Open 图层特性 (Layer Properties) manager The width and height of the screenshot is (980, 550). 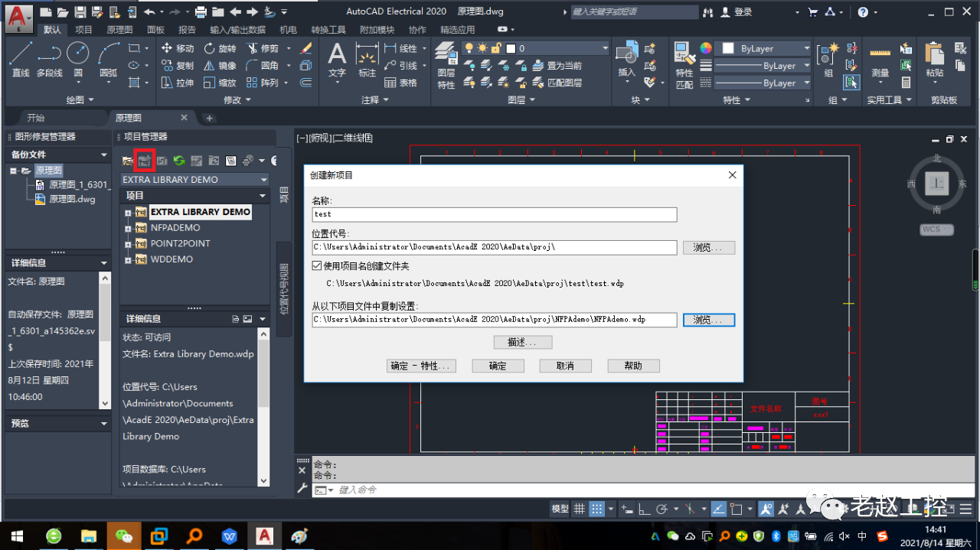446,66
